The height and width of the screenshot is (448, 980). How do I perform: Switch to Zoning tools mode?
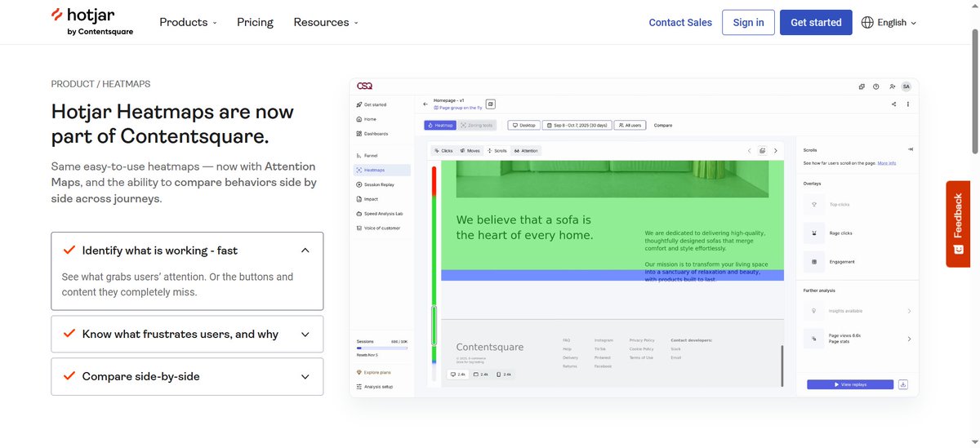point(477,125)
